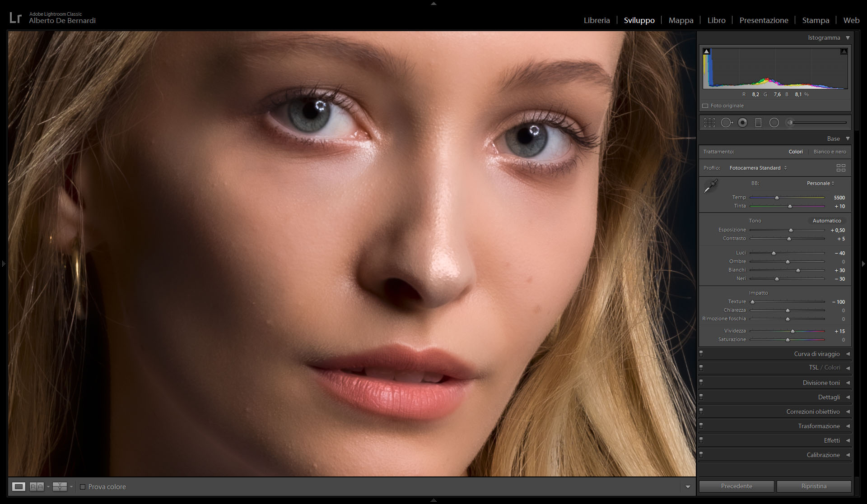Screen dimensions: 867x504
Task: Check the Foto originale box
Action: tap(705, 106)
